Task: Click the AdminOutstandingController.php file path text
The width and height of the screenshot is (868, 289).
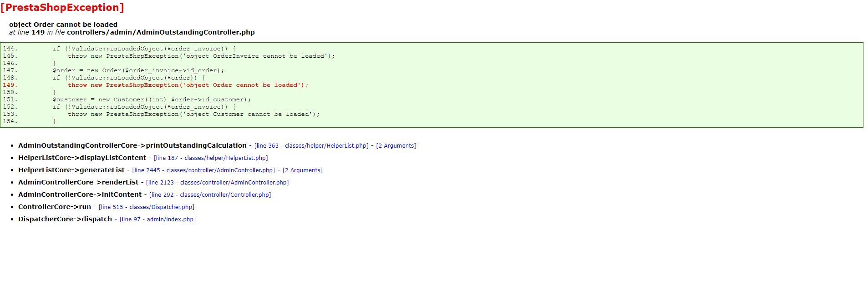Action: point(161,32)
